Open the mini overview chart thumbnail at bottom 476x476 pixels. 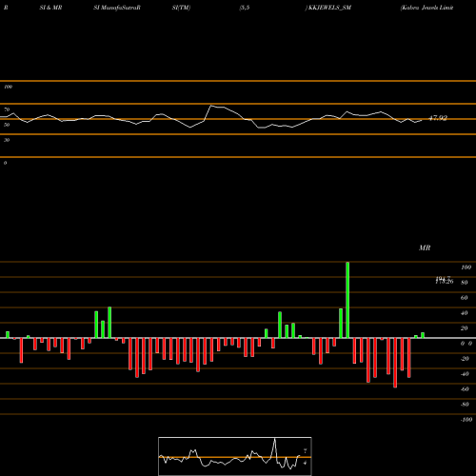coord(235,456)
